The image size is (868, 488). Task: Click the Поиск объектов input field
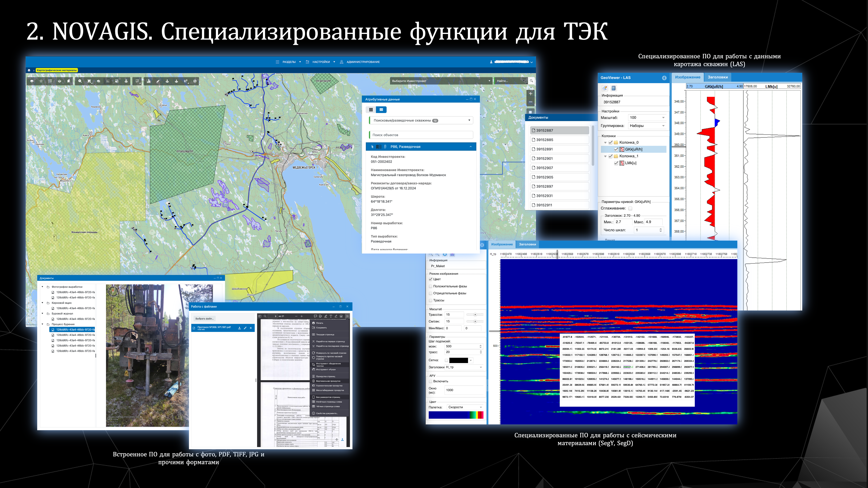(421, 135)
